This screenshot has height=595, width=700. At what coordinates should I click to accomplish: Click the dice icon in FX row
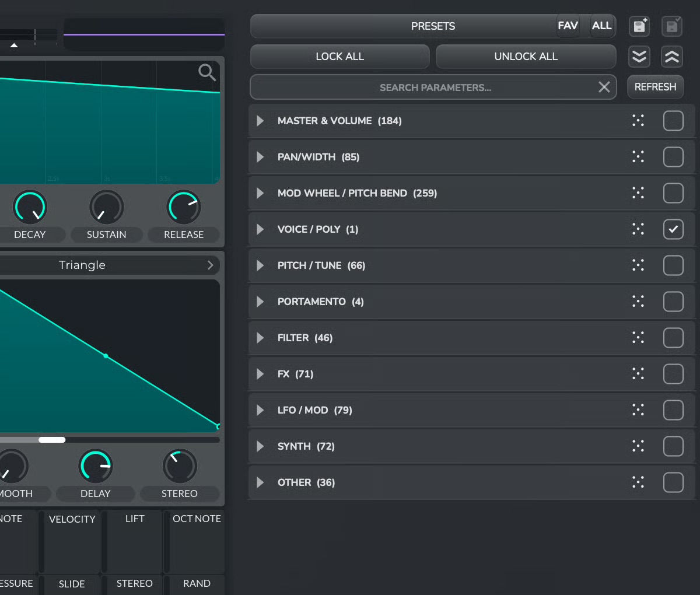(638, 374)
